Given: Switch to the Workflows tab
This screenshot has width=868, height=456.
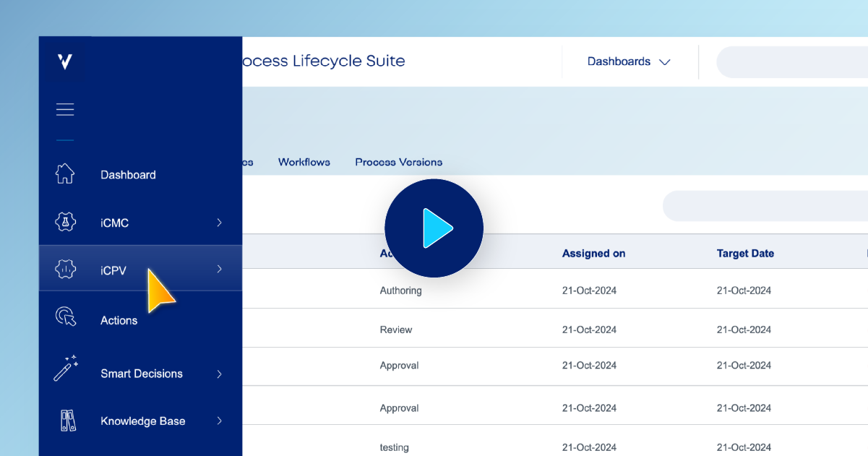Looking at the screenshot, I should tap(304, 162).
